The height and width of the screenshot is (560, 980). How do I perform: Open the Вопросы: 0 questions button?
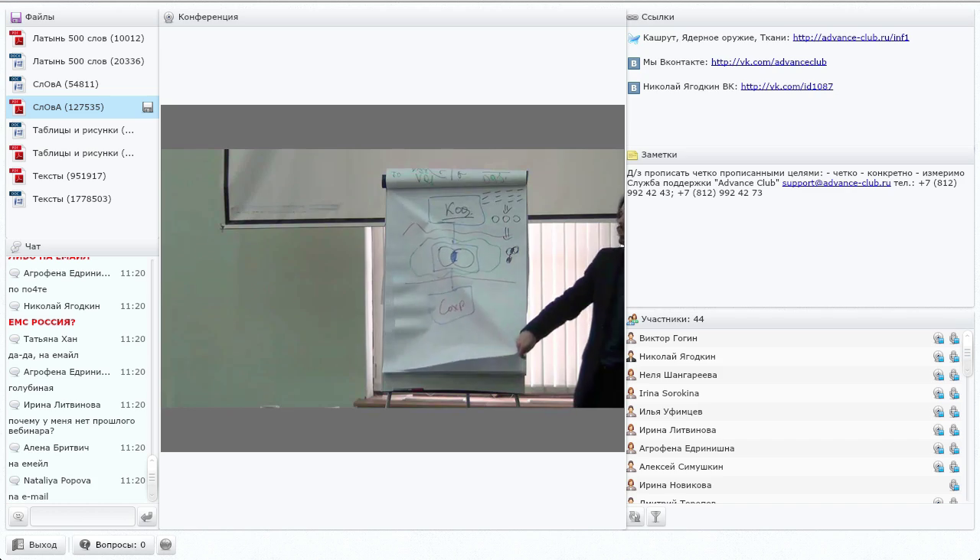point(113,545)
